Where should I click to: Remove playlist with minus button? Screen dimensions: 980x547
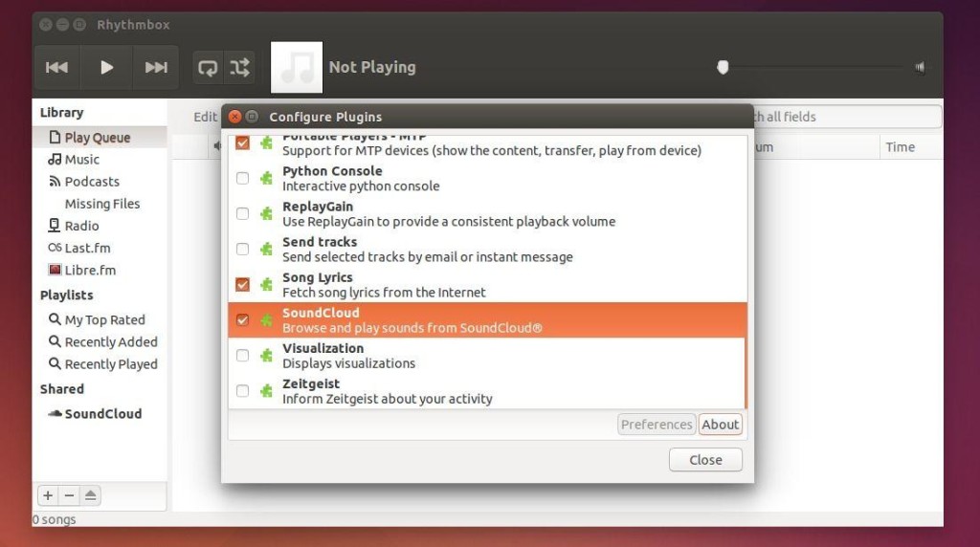pyautogui.click(x=69, y=495)
